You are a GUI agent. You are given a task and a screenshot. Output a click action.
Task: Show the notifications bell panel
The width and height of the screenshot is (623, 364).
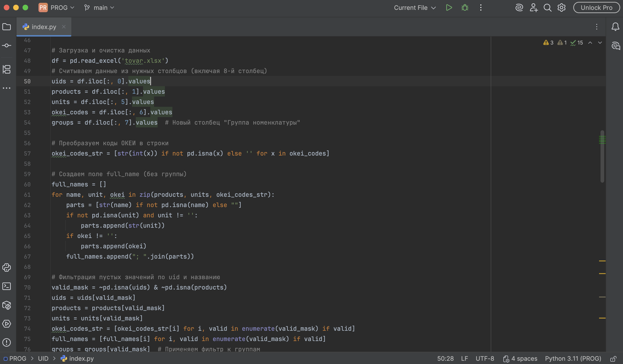[x=615, y=27]
